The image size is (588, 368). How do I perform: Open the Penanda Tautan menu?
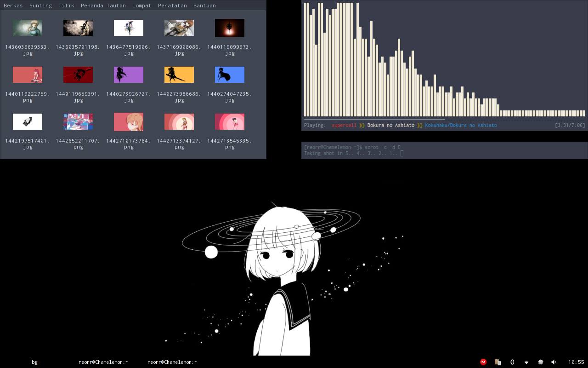point(103,6)
